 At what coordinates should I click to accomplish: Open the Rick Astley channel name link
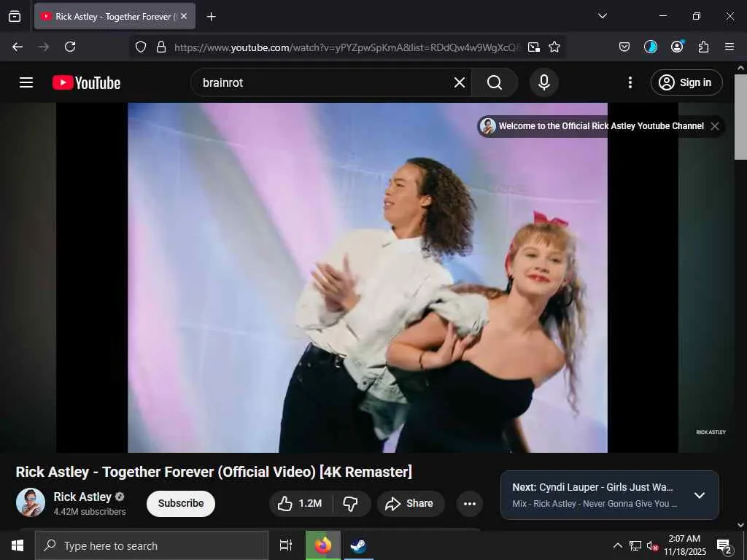pyautogui.click(x=82, y=497)
